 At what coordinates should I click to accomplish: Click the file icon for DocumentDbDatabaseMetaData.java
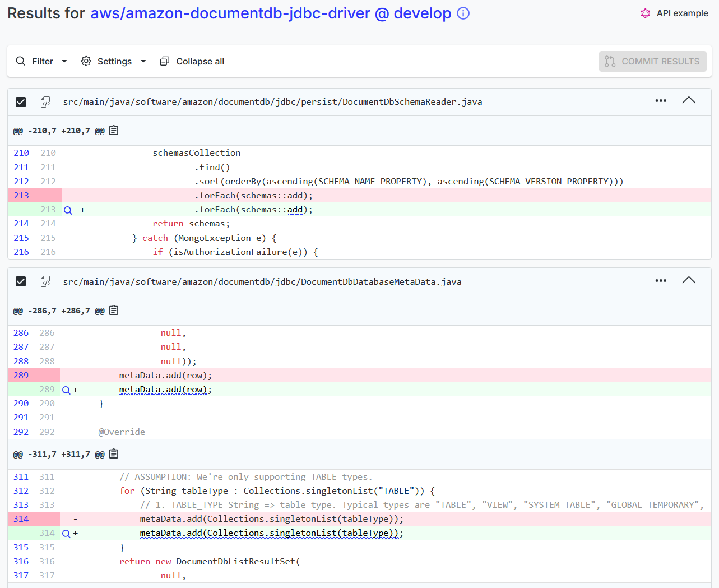(45, 281)
